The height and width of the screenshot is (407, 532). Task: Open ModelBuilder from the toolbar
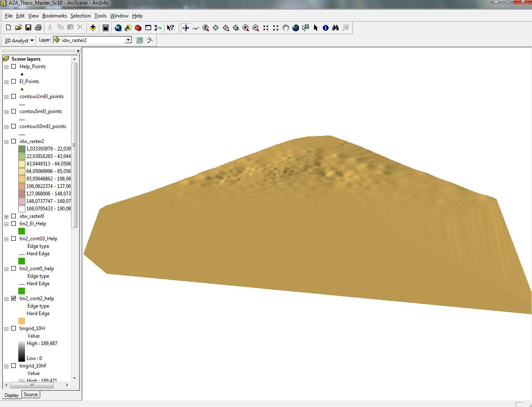tap(158, 28)
